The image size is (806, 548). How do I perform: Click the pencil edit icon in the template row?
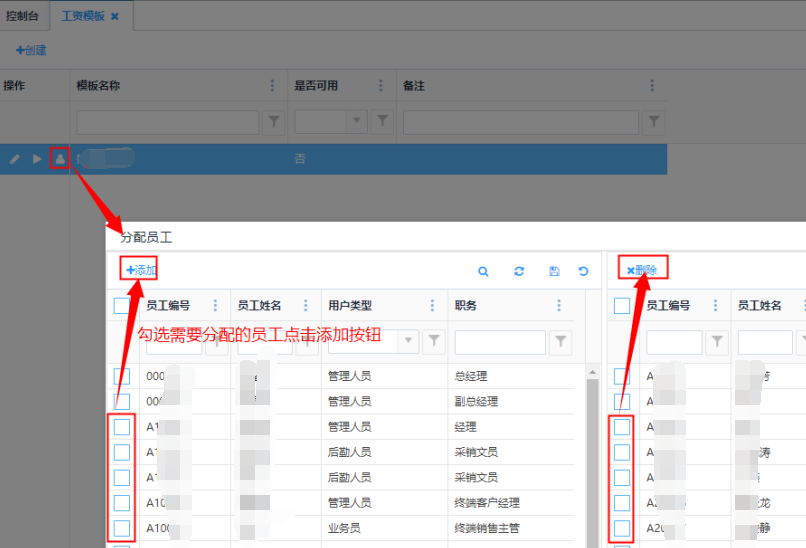[15, 159]
